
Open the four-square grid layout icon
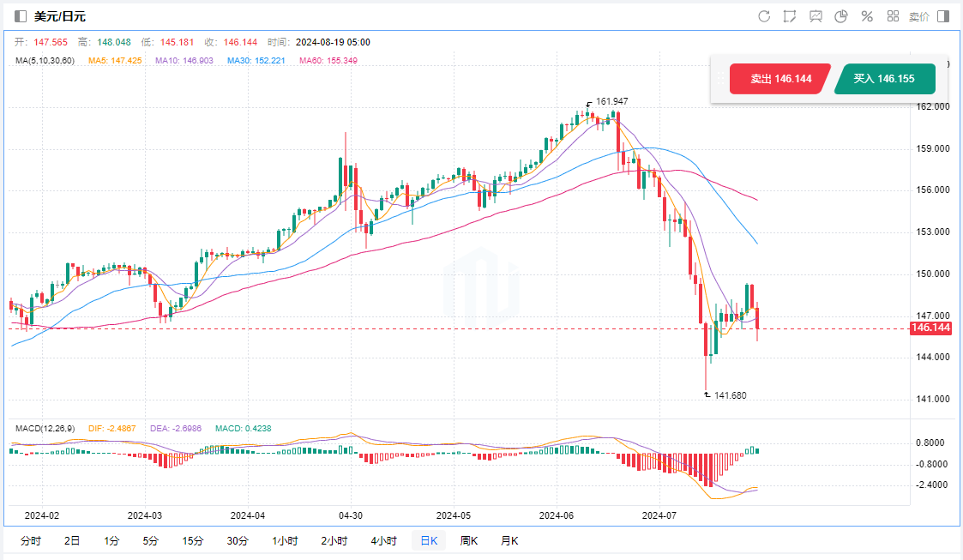point(893,16)
